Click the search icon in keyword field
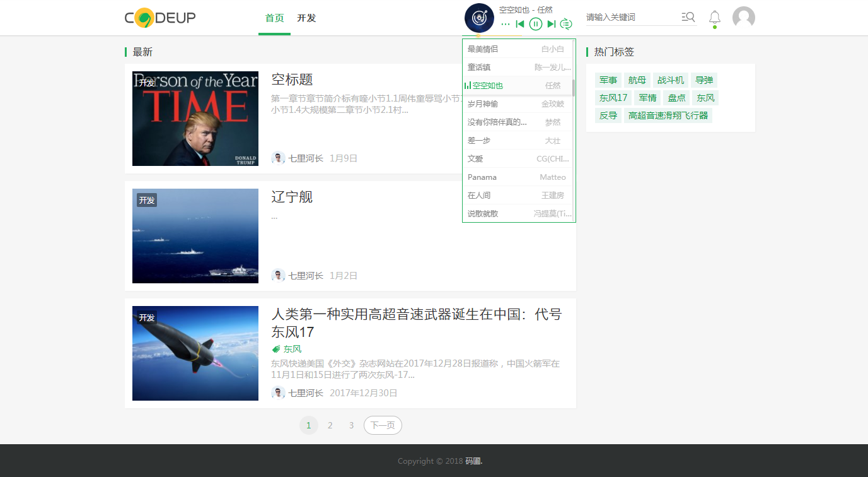The height and width of the screenshot is (477, 868). tap(688, 17)
